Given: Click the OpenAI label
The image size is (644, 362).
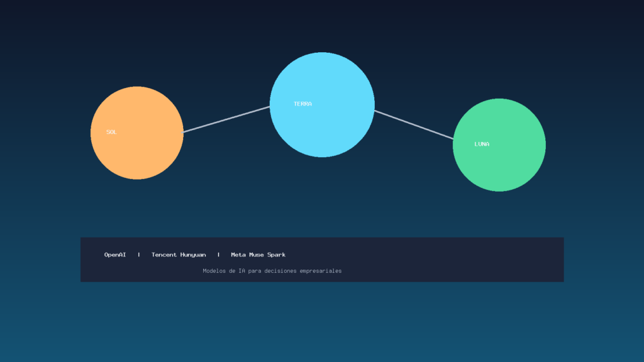Looking at the screenshot, I should 115,255.
